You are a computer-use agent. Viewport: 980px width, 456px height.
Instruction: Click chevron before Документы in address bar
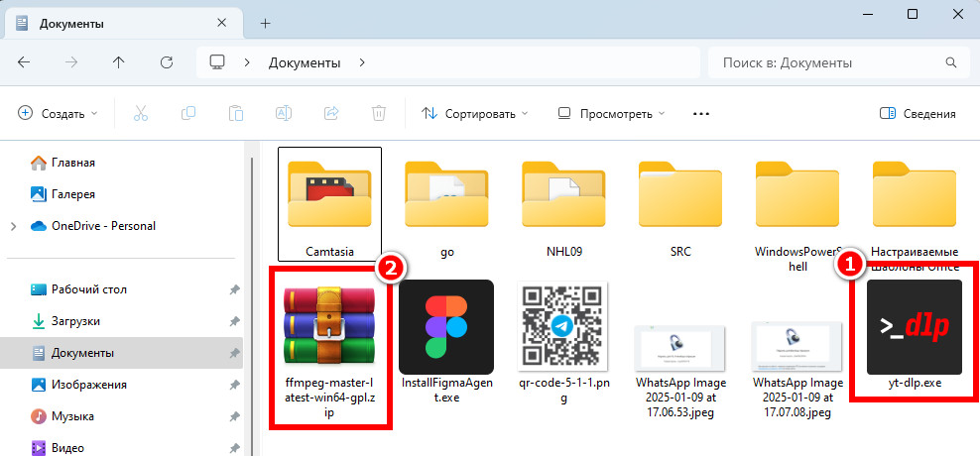[x=248, y=62]
